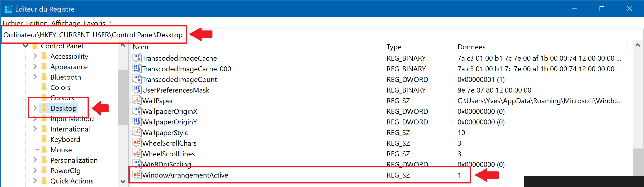Click the values pane scroll up arrow

[x=638, y=45]
